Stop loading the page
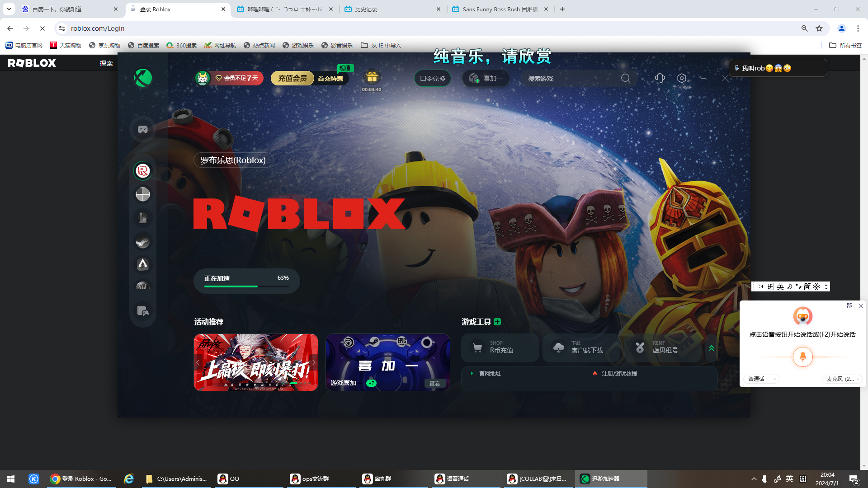 [x=42, y=28]
